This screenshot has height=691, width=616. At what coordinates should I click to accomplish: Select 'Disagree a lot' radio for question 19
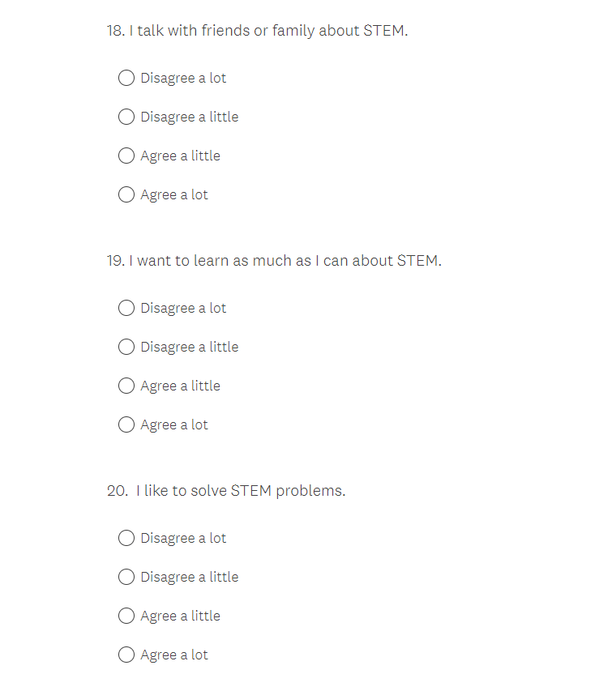click(126, 308)
